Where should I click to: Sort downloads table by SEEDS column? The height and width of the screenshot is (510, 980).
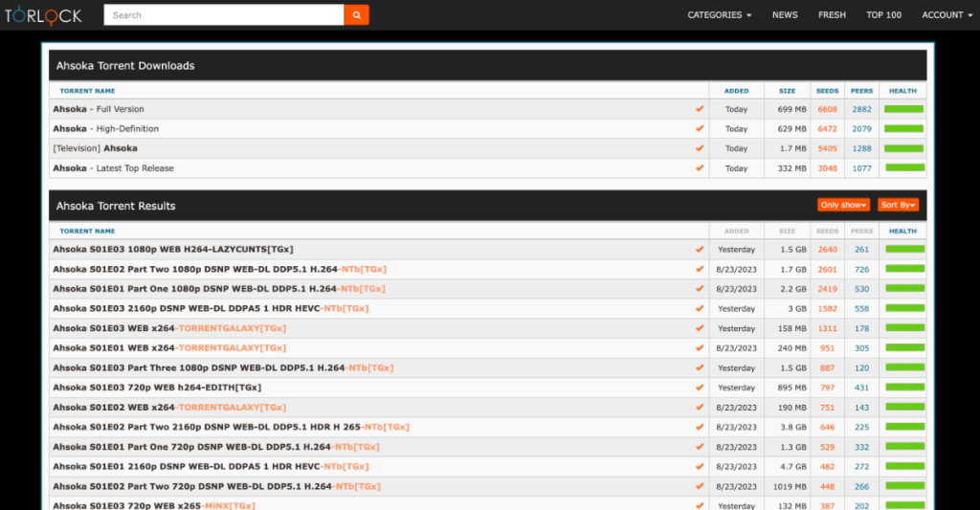[x=828, y=91]
